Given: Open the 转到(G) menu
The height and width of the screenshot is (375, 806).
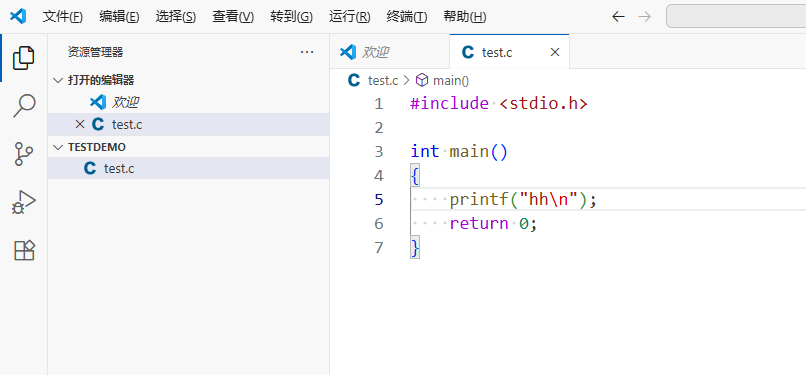Looking at the screenshot, I should point(291,16).
